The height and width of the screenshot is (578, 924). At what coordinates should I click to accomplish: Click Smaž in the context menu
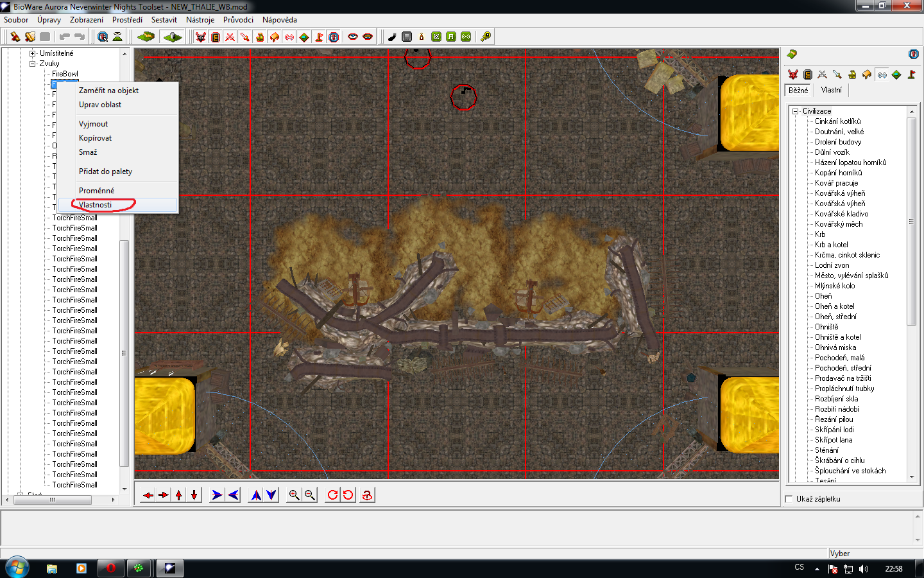88,152
